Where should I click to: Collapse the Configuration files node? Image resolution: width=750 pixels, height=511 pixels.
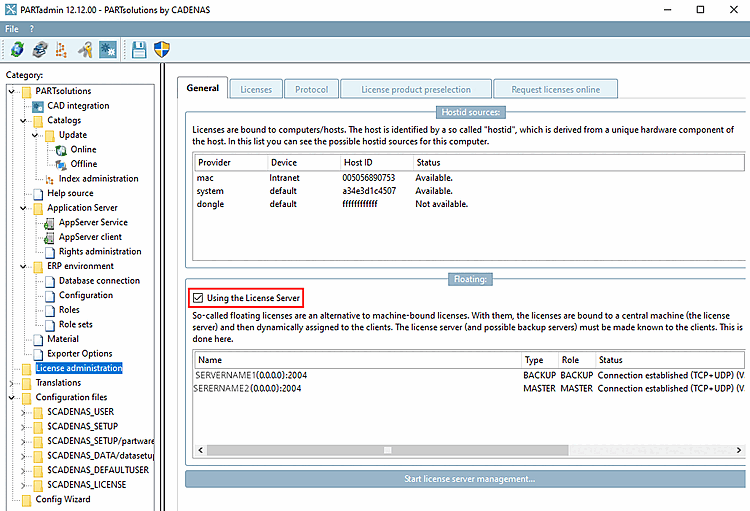click(11, 398)
